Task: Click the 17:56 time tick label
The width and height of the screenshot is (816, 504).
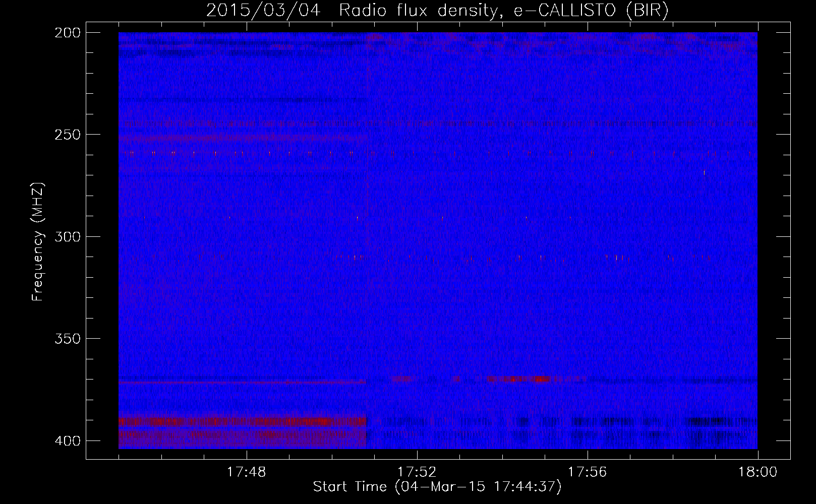Action: tap(588, 472)
